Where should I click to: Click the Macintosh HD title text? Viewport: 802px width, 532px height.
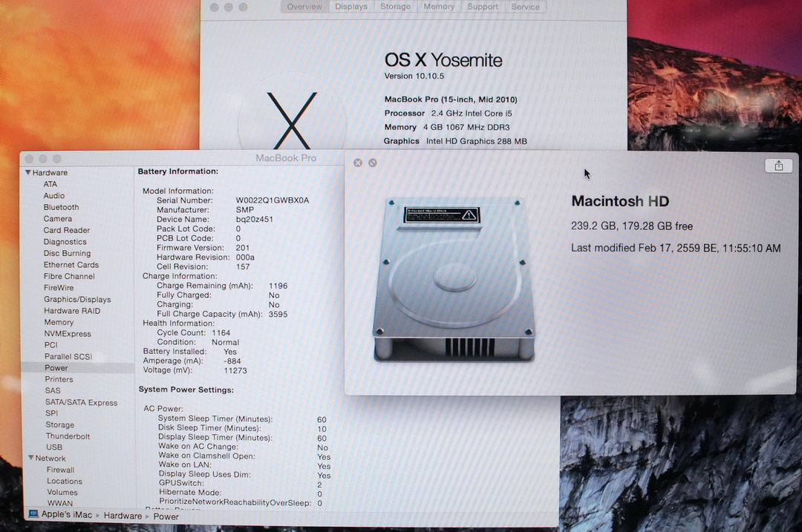[620, 201]
